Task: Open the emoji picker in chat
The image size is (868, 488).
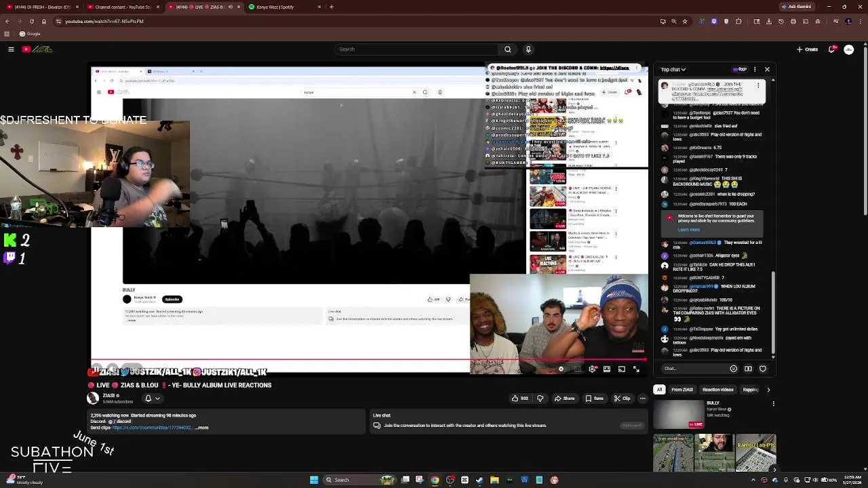Action: (733, 369)
